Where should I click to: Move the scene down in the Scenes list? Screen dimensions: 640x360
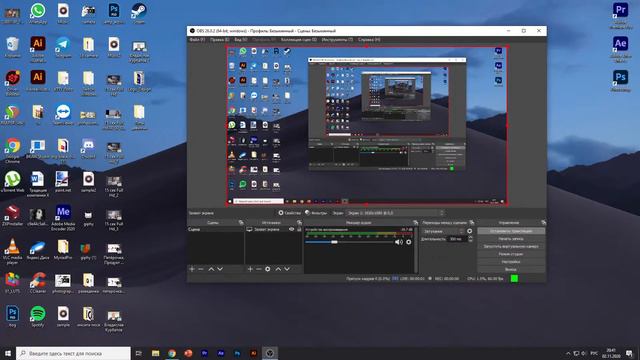click(x=220, y=269)
